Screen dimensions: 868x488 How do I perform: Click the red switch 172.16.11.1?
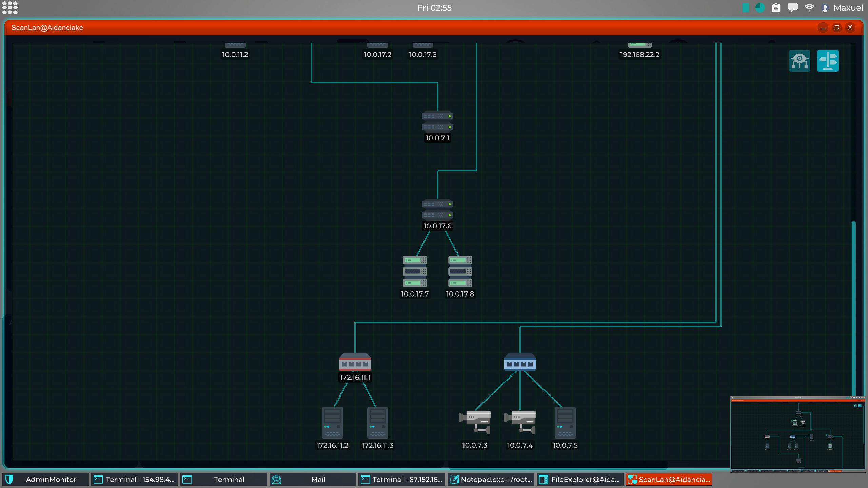coord(355,362)
